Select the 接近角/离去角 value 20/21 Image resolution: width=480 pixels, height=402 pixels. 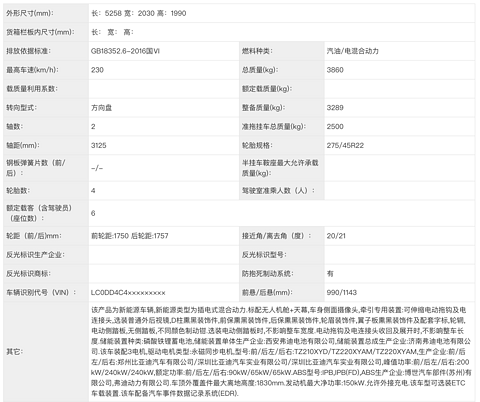(x=336, y=236)
